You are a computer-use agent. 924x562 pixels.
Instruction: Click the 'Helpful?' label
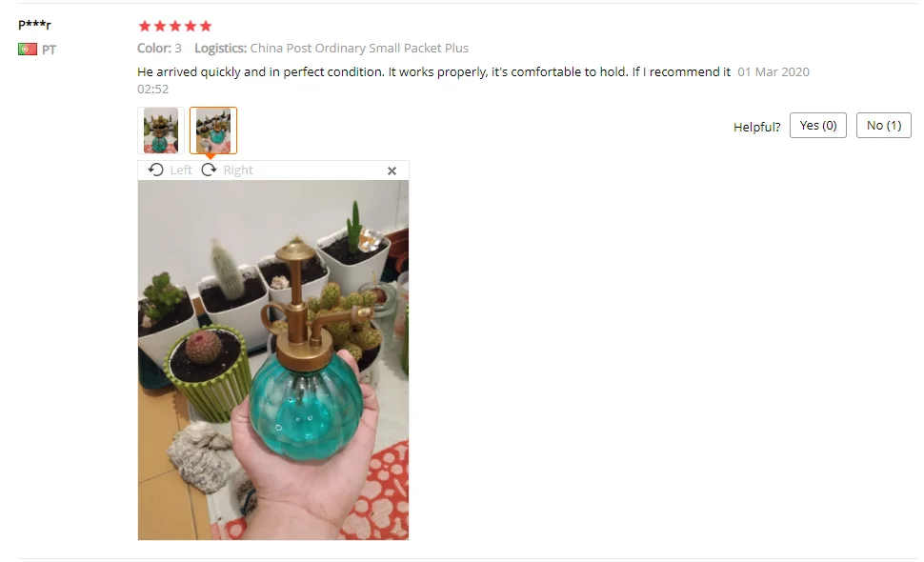coord(756,127)
